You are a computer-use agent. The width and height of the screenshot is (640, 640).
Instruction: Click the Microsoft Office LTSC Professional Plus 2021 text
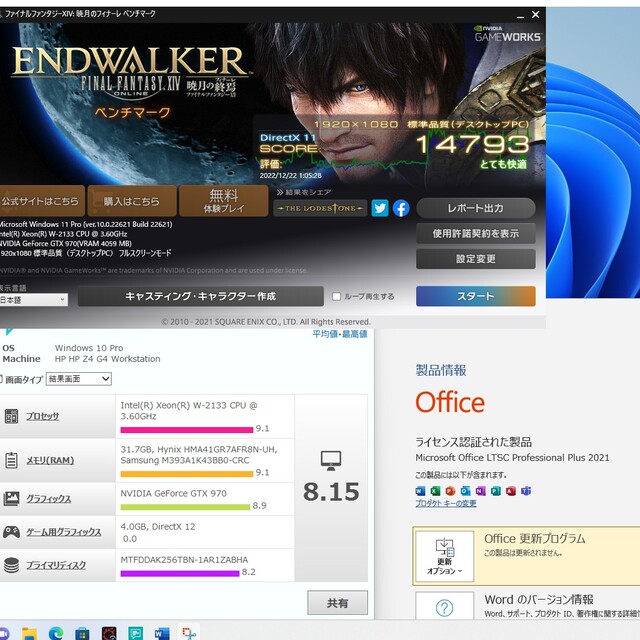coord(512,458)
